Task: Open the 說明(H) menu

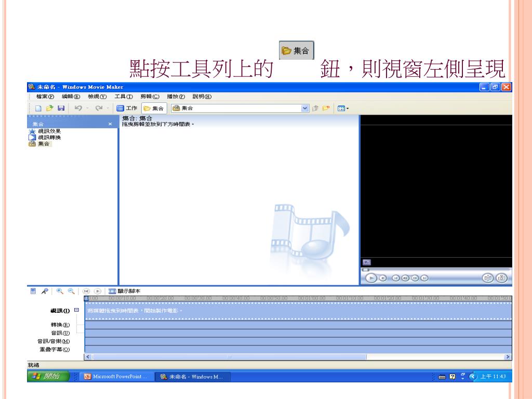Action: point(202,97)
